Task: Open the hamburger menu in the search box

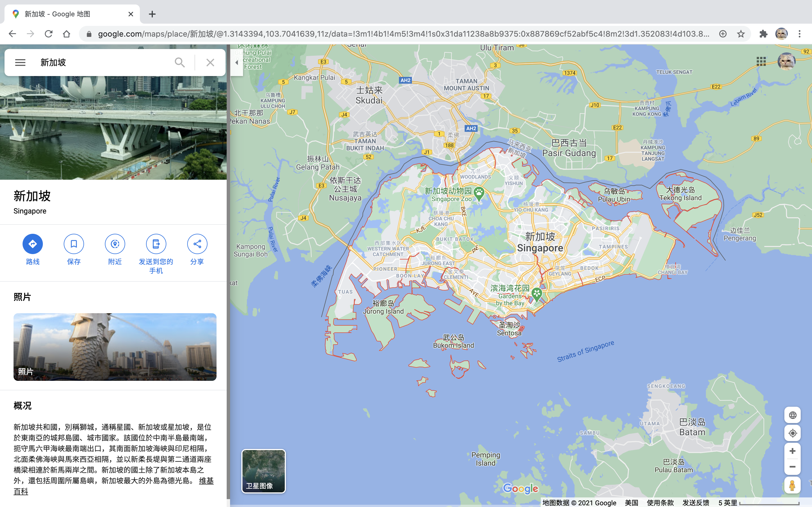Action: (x=20, y=63)
